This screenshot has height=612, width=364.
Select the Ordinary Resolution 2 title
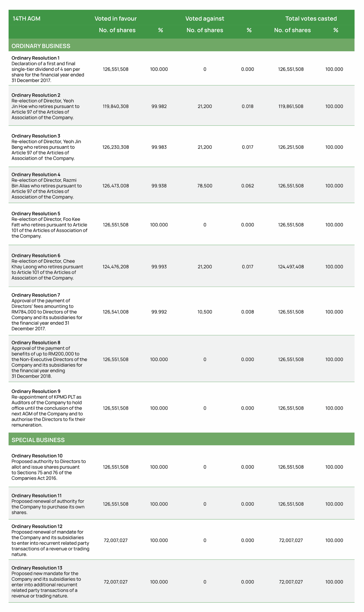click(36, 95)
